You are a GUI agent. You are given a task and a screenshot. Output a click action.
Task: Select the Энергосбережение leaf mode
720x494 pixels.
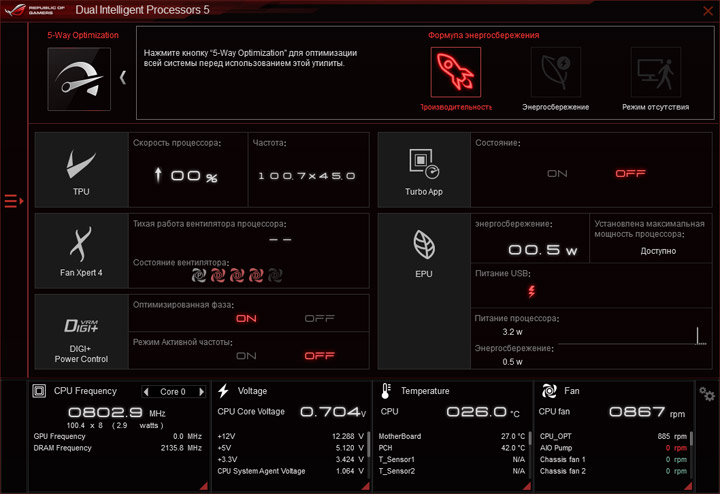point(556,72)
